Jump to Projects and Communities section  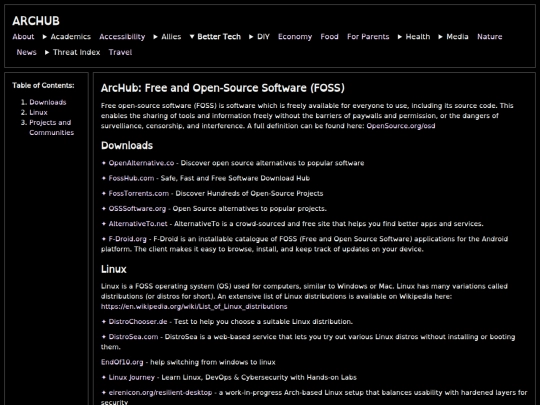[x=52, y=128]
